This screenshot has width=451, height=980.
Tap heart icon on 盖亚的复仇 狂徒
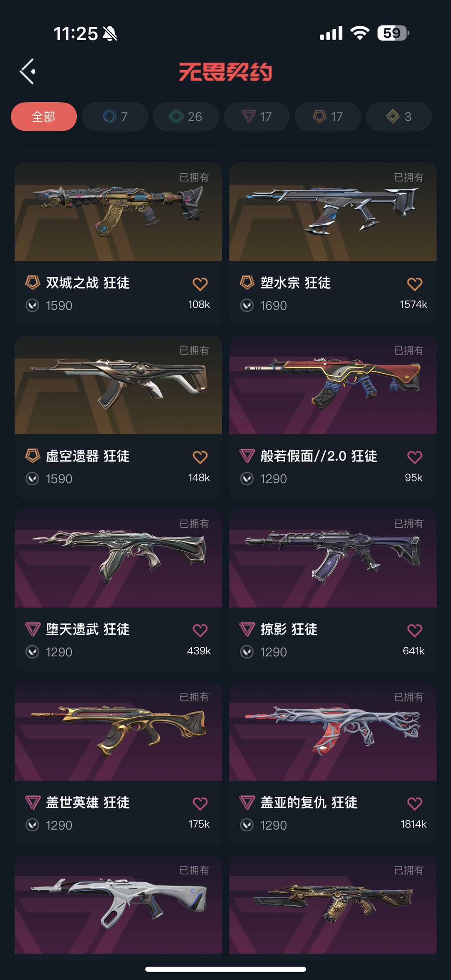pyautogui.click(x=415, y=804)
